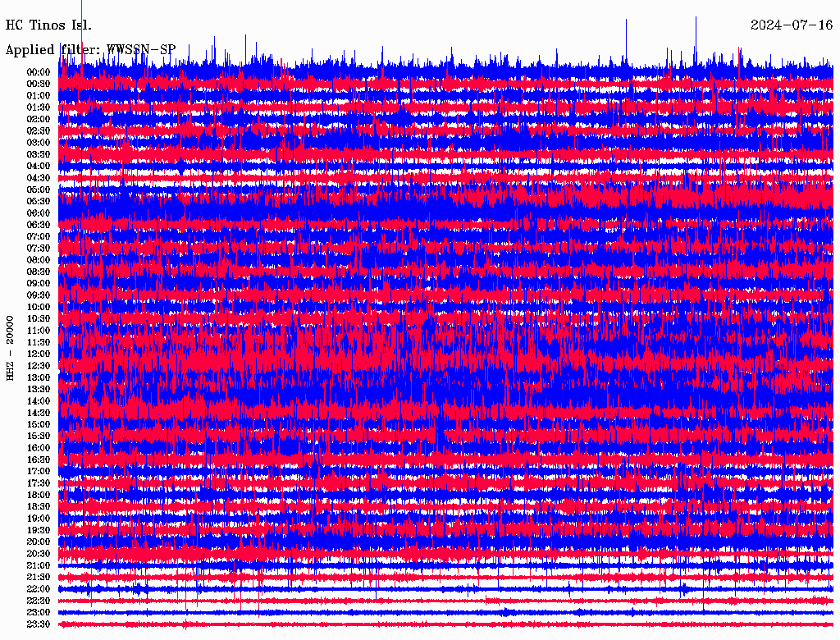Select the 17:00 time label
Screen dimensions: 840x640
pos(39,472)
